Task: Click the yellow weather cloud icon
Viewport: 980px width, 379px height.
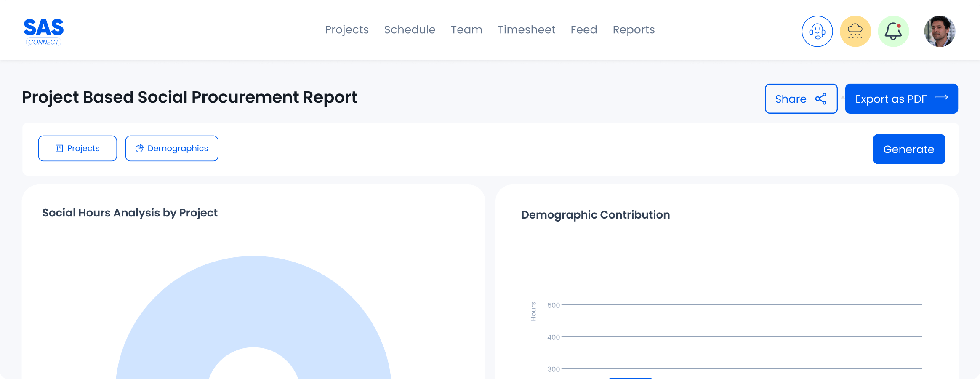Action: tap(855, 31)
